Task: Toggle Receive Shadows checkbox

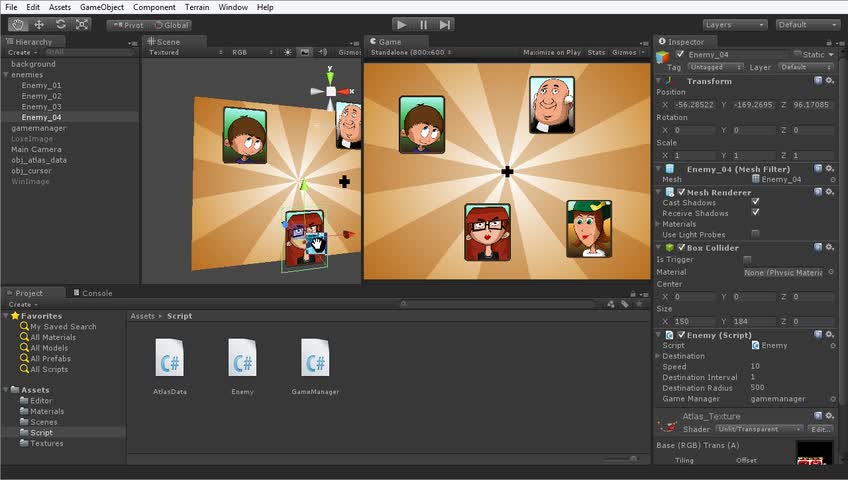Action: click(755, 213)
